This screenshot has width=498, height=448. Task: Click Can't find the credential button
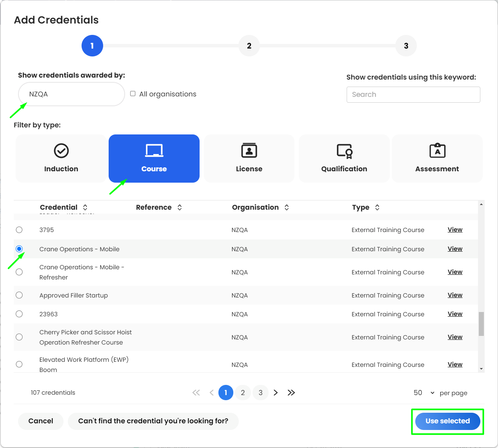(x=153, y=421)
